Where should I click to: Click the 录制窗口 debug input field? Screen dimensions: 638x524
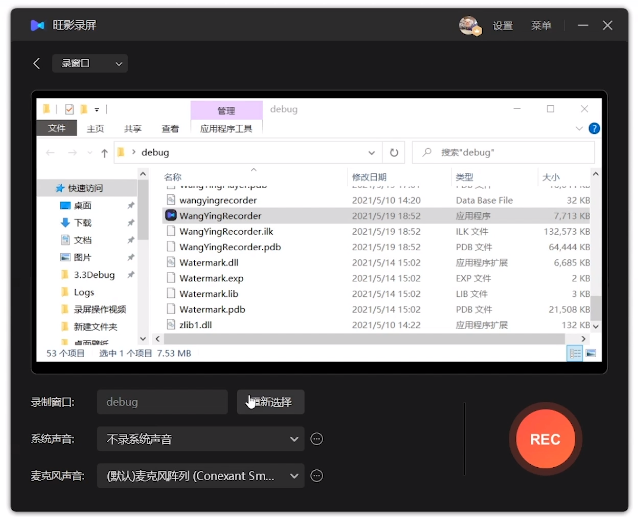(x=162, y=402)
